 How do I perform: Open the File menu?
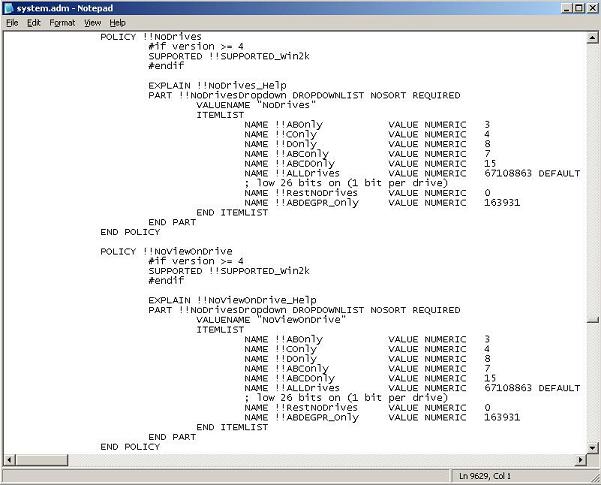point(12,22)
